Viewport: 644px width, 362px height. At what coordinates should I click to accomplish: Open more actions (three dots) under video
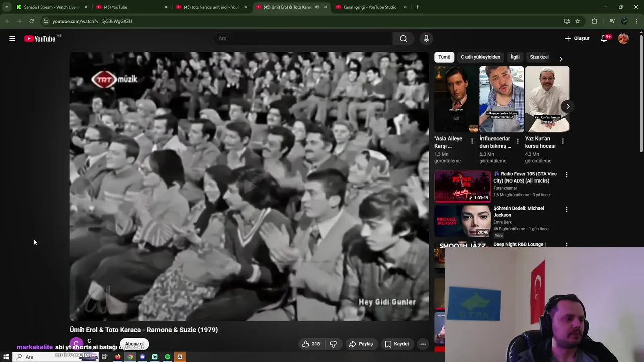423,344
